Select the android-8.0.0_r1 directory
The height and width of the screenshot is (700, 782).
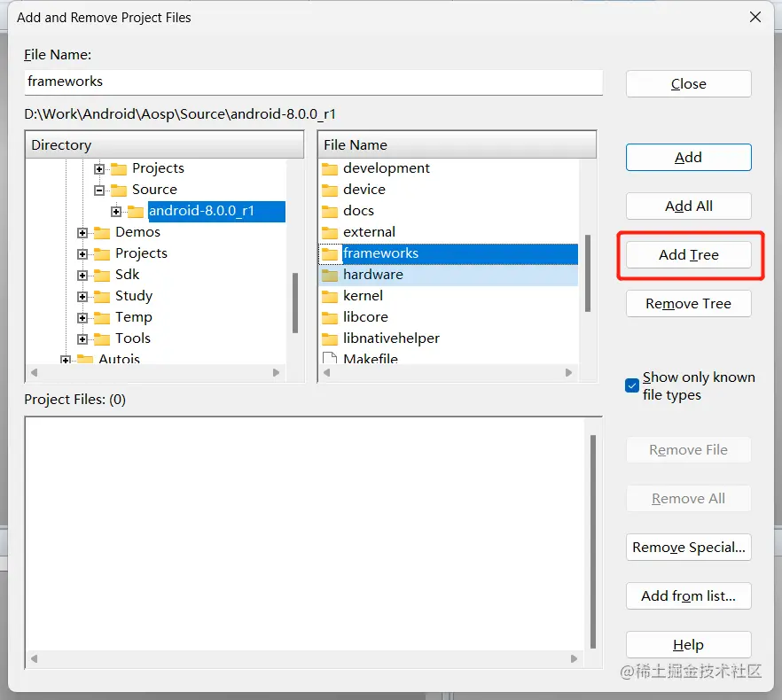click(216, 211)
